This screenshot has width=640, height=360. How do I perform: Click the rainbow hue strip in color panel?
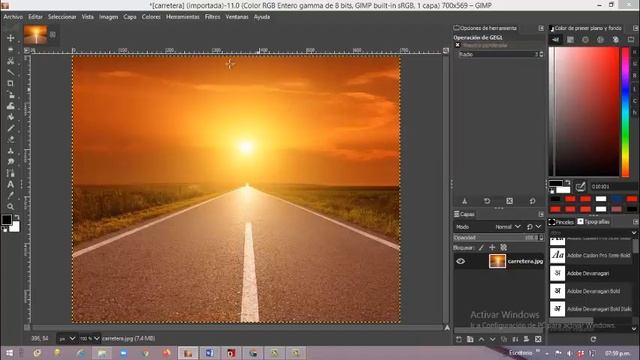click(x=625, y=112)
